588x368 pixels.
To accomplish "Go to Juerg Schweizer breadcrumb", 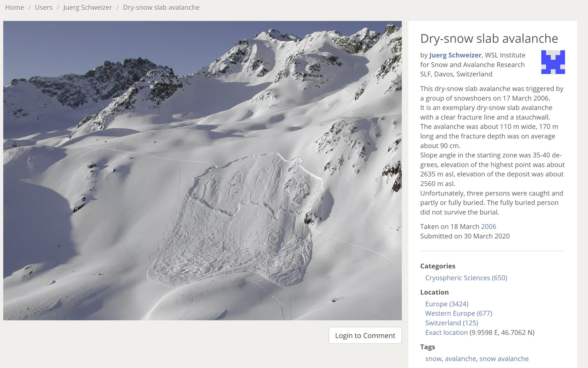I will 88,7.
